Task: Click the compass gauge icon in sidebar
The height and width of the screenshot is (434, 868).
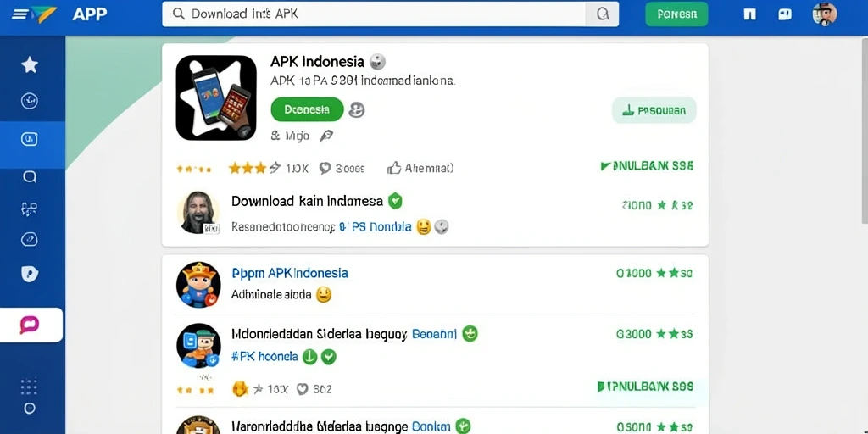Action: [30, 240]
